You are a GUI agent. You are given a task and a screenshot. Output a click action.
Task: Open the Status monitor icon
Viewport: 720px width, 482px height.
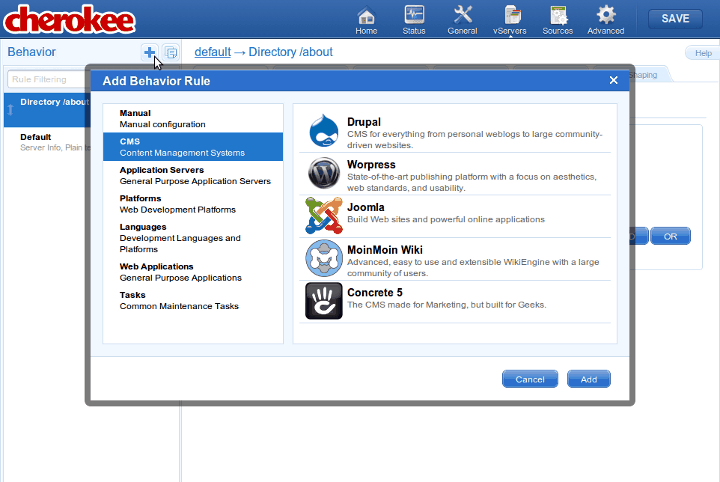[x=414, y=17]
